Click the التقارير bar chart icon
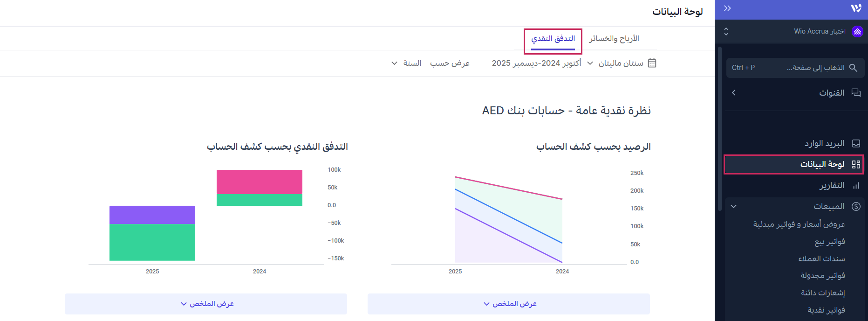 (x=856, y=186)
